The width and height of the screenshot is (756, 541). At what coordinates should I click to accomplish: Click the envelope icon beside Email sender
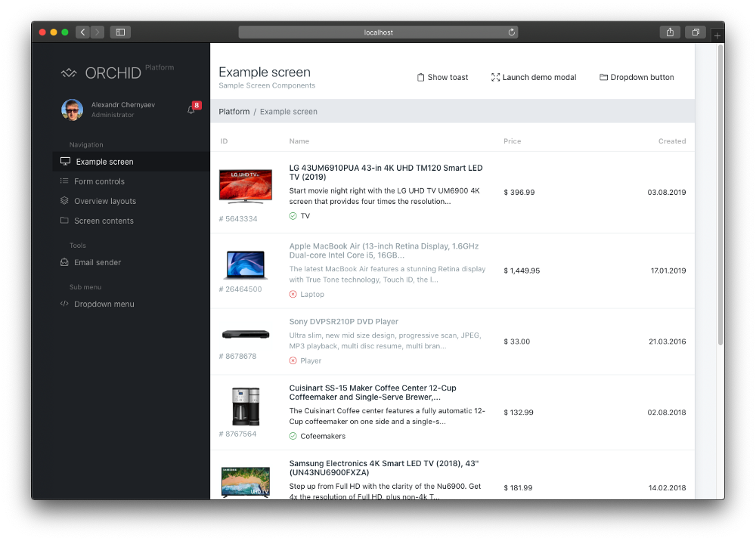coord(64,262)
